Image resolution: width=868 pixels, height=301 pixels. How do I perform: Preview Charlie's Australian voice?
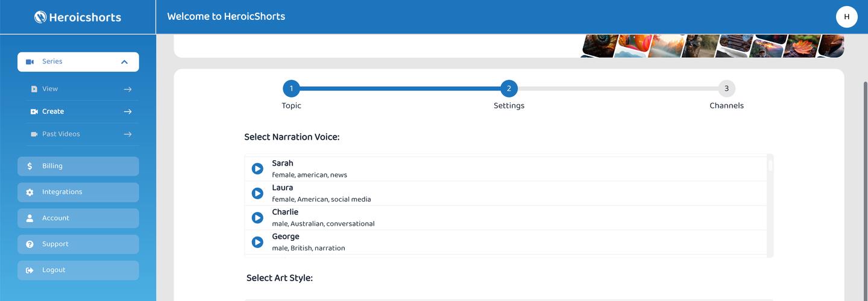pos(257,217)
